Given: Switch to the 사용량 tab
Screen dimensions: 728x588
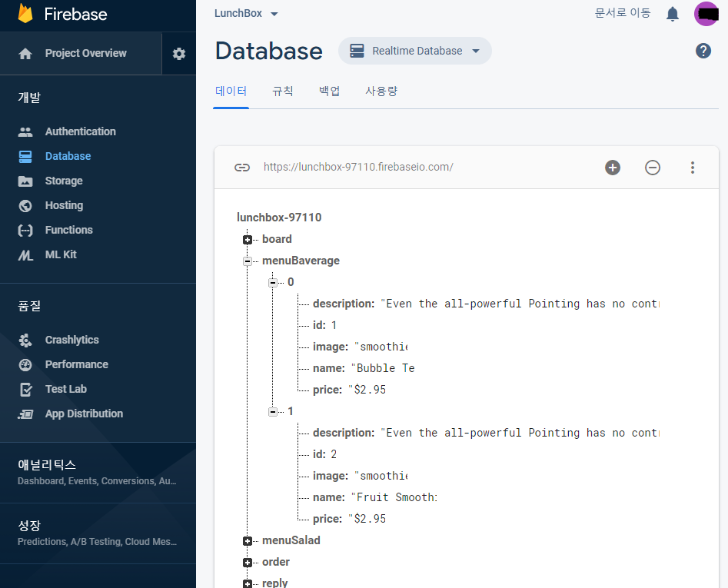Looking at the screenshot, I should click(381, 91).
